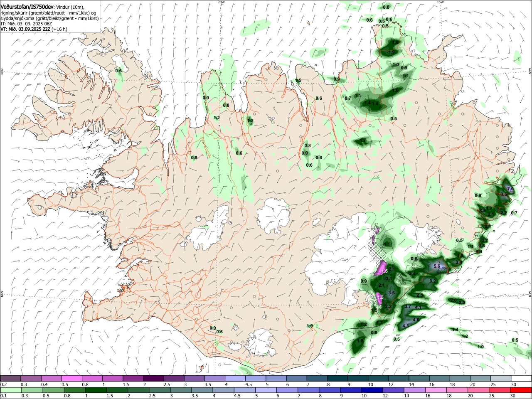Select the darkest blue 10 swatch in the lower legend row

click(371, 390)
